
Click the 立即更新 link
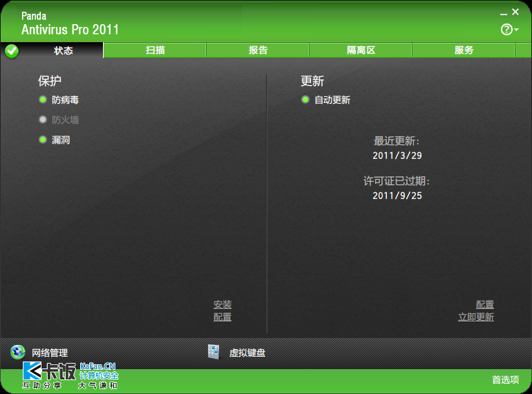pyautogui.click(x=476, y=317)
